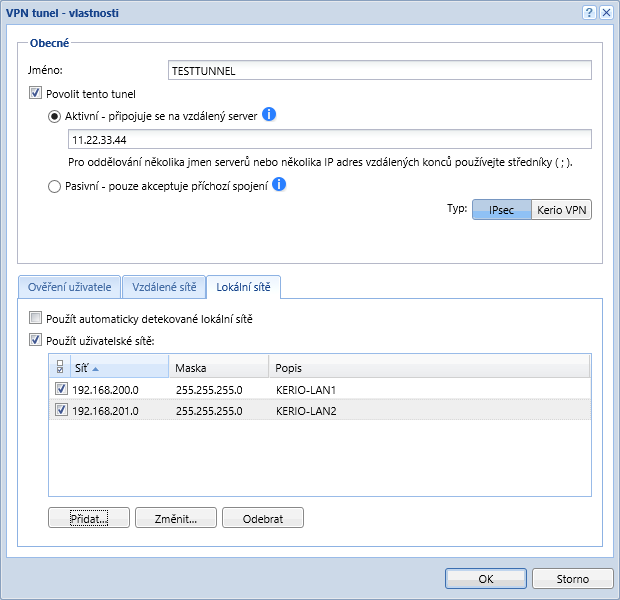Enable 'Použít automaticky detekované lokální sítě'

[36, 319]
